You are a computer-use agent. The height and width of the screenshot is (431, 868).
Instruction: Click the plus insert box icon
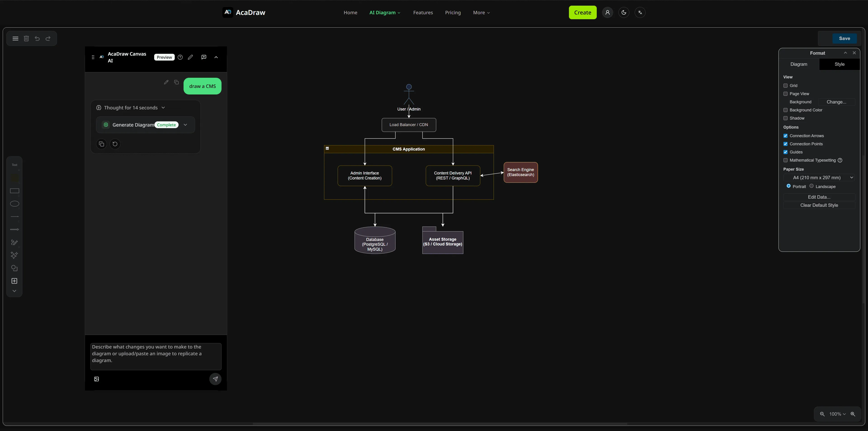pos(14,281)
